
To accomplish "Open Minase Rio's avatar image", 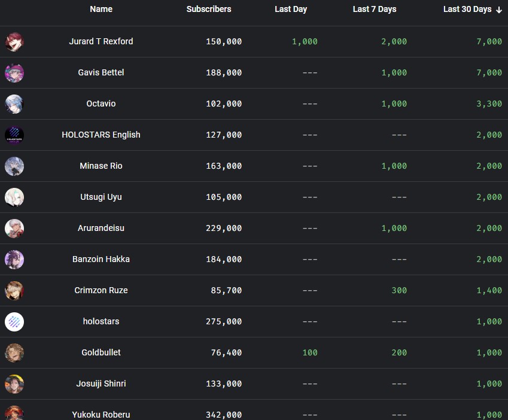I will (x=14, y=166).
